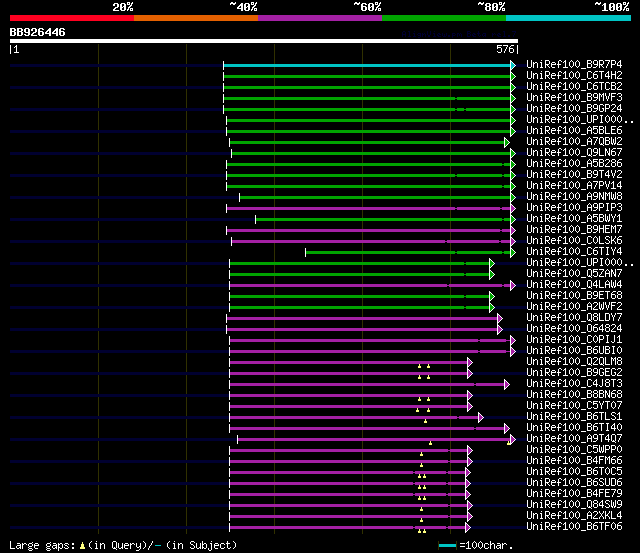Open hit UniRef100_B8BN68
This screenshot has height=553, width=640.
574,395
